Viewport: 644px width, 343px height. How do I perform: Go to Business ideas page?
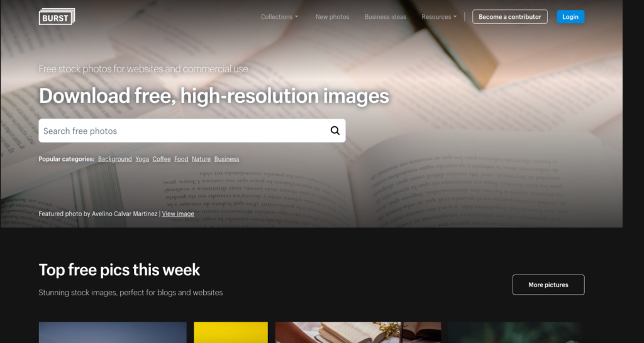tap(386, 17)
